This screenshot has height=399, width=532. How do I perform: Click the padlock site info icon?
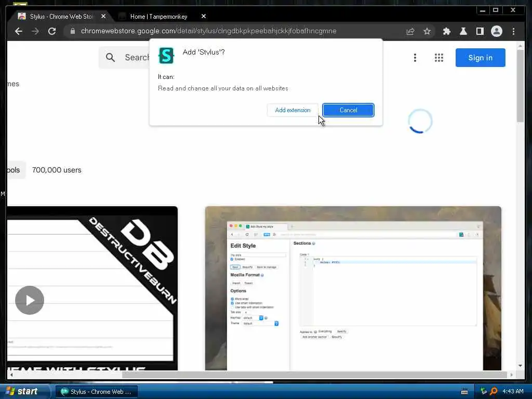(73, 31)
